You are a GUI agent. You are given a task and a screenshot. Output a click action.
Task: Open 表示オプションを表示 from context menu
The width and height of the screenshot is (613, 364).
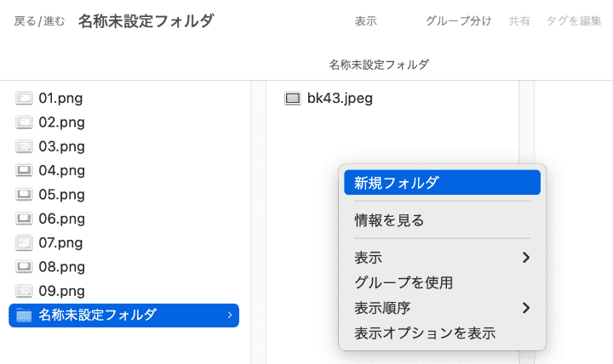click(425, 333)
